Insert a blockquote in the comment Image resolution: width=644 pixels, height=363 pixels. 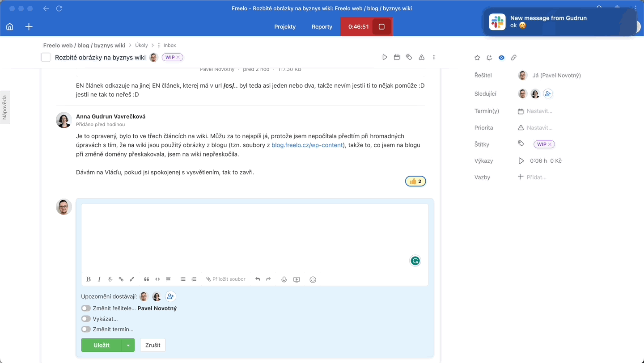tap(147, 279)
